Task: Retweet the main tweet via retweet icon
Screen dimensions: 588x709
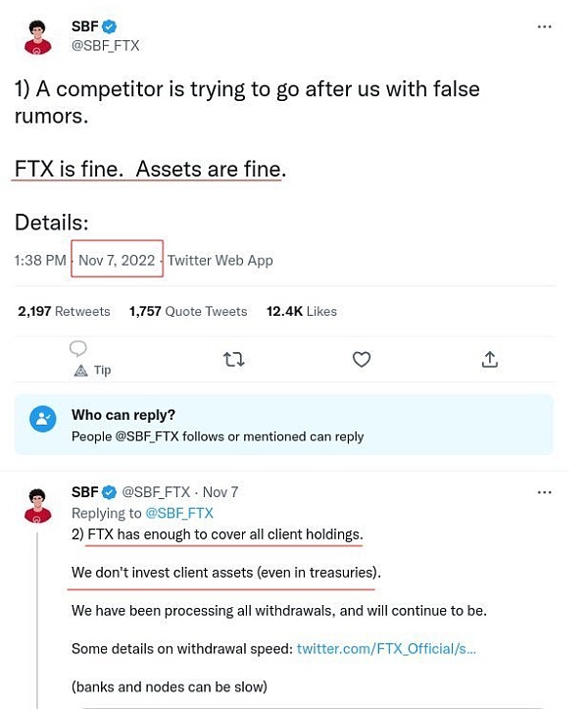Action: [x=233, y=360]
